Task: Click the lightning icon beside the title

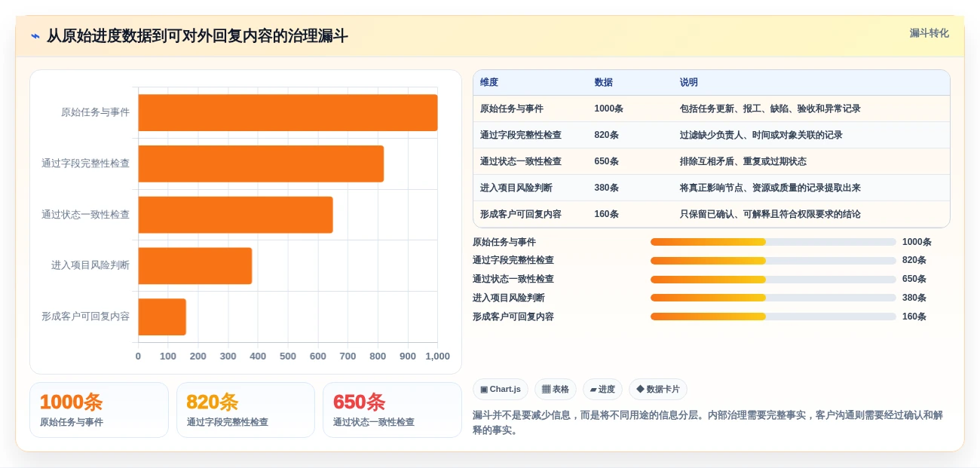Action: (35, 36)
